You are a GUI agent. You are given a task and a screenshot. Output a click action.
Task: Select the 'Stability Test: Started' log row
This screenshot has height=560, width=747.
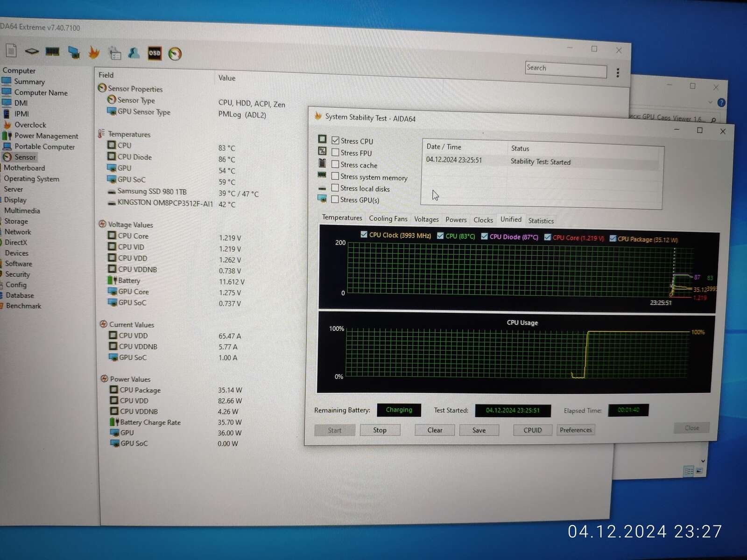pos(542,161)
